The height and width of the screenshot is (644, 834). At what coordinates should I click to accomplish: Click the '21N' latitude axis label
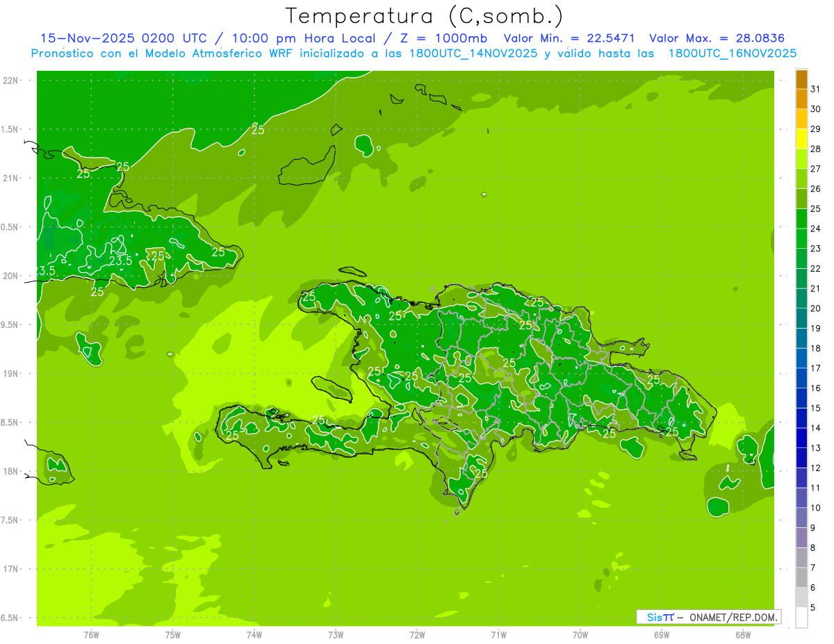[10, 178]
